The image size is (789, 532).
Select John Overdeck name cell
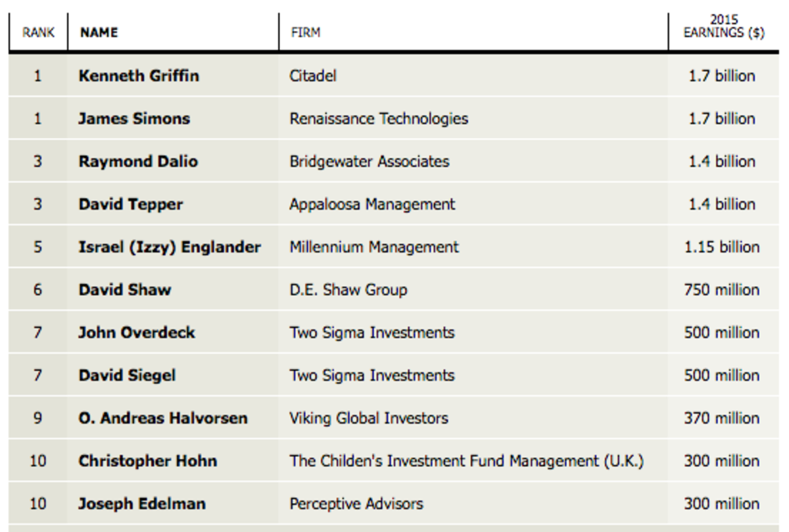pos(137,333)
